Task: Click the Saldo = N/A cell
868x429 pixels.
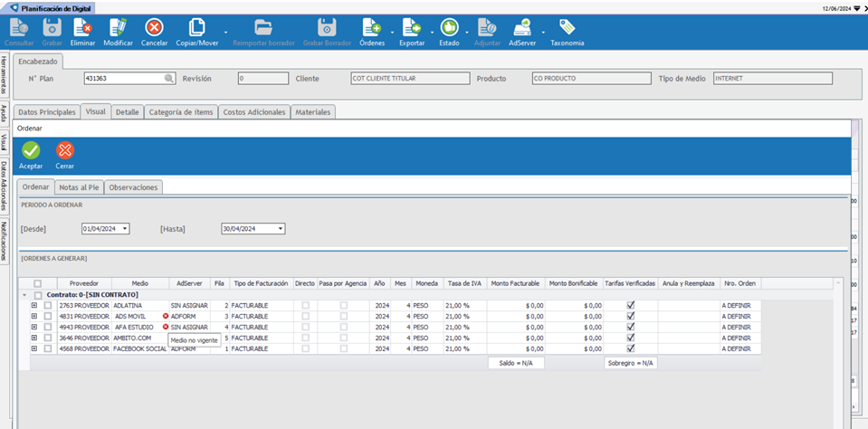Action: 515,363
